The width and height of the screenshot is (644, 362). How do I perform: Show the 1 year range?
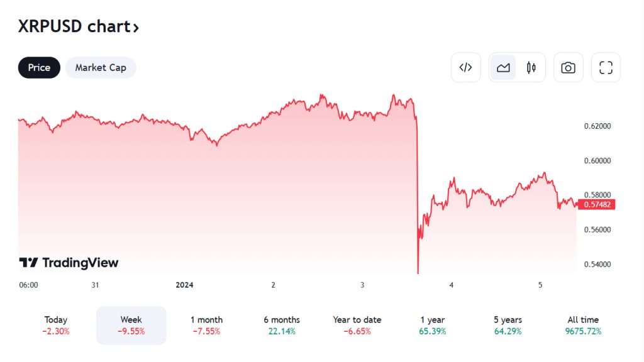[x=432, y=326]
